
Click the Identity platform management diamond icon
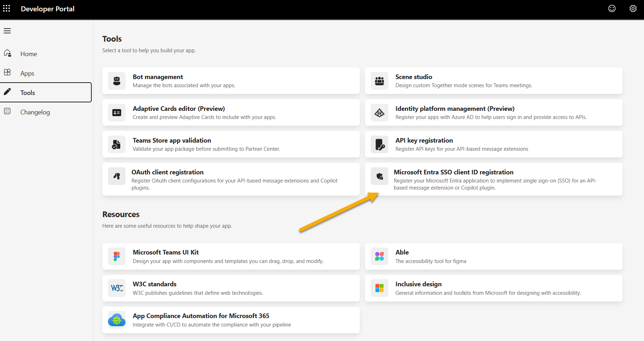(x=379, y=113)
